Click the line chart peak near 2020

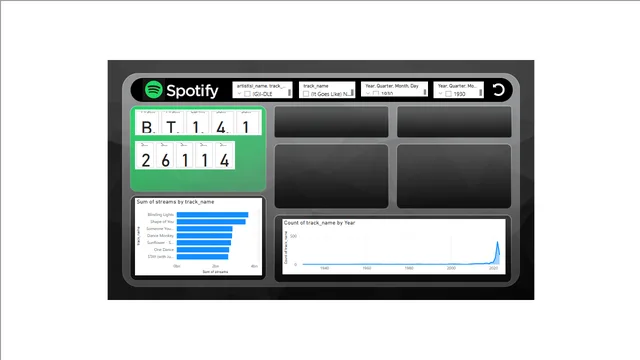[498, 242]
